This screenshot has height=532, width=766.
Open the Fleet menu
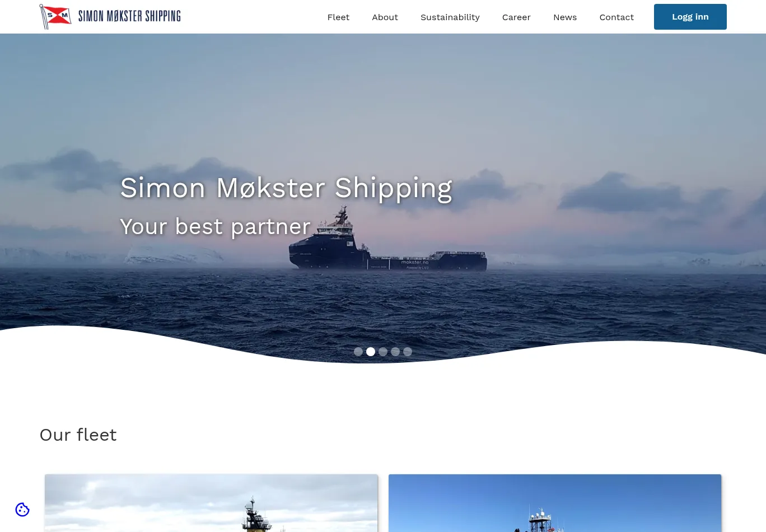coord(338,17)
